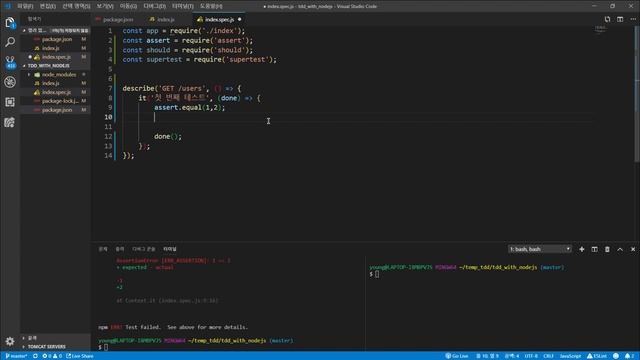Open the bottom activity bar icon above settings
Image resolution: width=640 pixels, height=360 pixels.
tap(10, 122)
